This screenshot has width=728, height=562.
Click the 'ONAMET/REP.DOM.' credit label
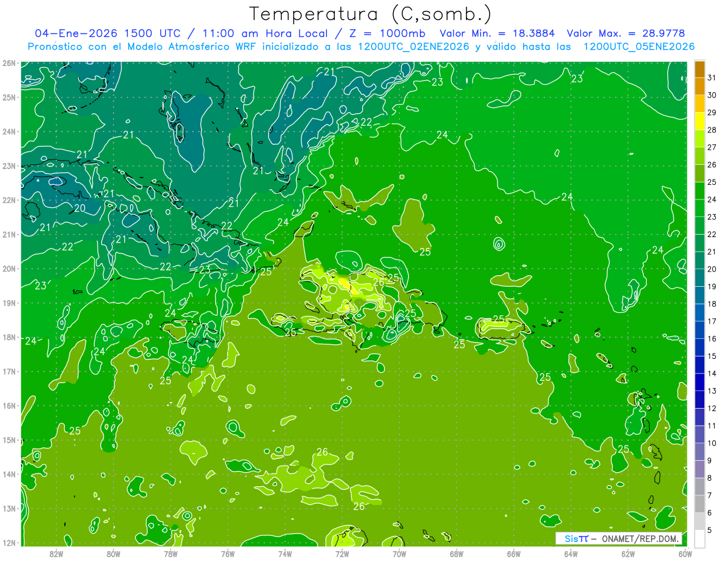click(641, 538)
